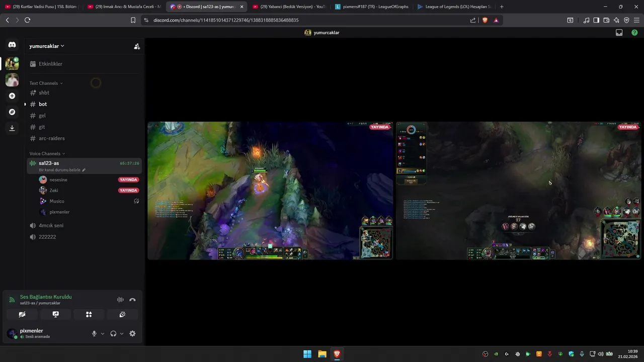Image resolution: width=644 pixels, height=362 pixels.
Task: Open Discord inbox icon in title bar
Action: (x=619, y=33)
